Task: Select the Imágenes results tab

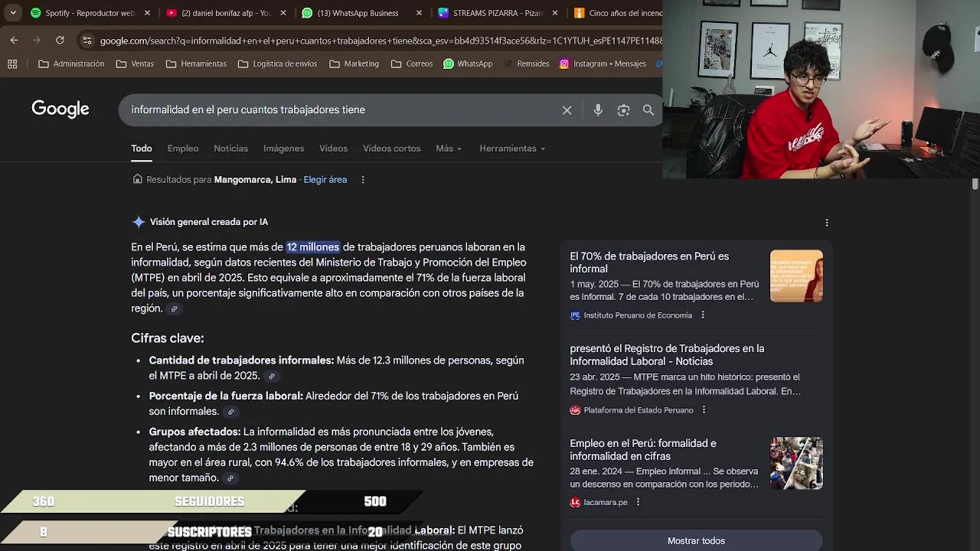Action: click(x=284, y=148)
